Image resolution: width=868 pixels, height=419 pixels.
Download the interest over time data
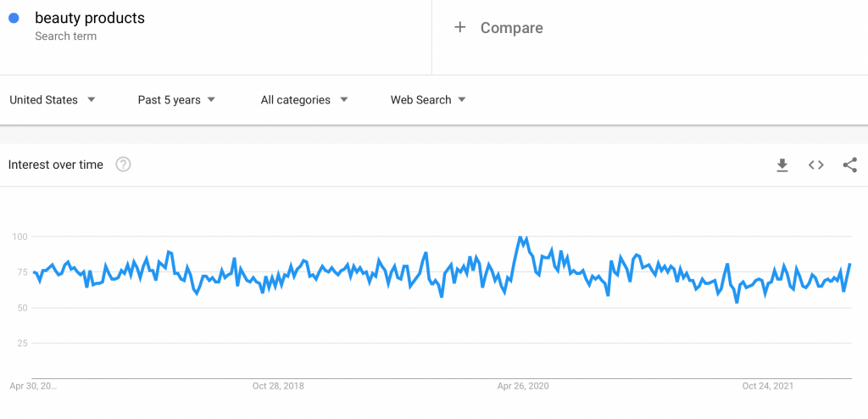[782, 165]
